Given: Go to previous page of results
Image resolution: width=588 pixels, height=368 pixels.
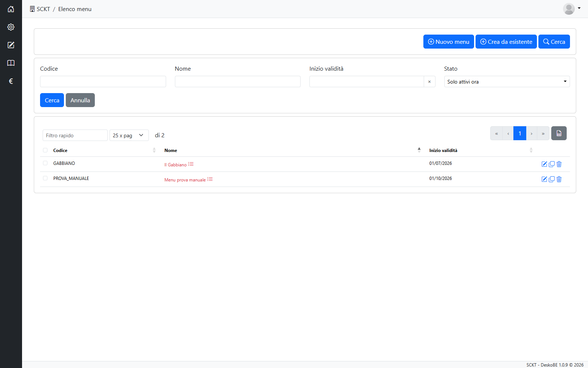Looking at the screenshot, I should 508,133.
